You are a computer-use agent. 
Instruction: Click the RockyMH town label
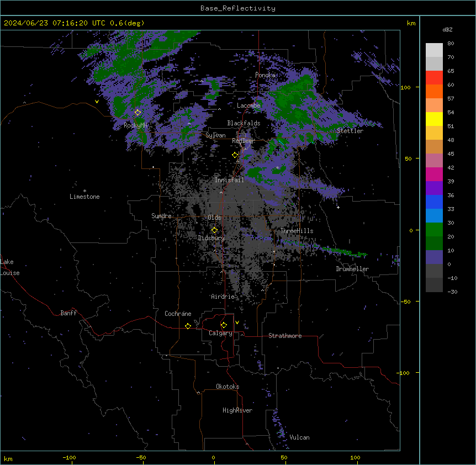135,125
